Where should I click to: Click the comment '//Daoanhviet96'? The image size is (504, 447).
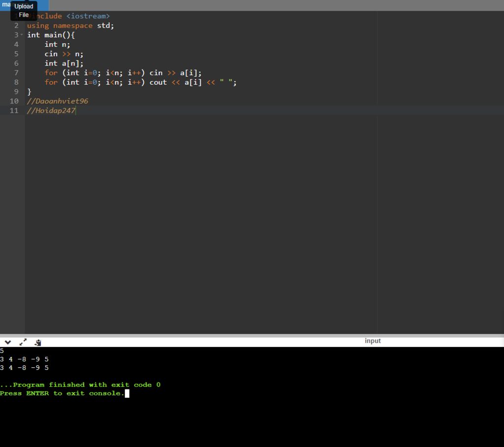coord(58,101)
